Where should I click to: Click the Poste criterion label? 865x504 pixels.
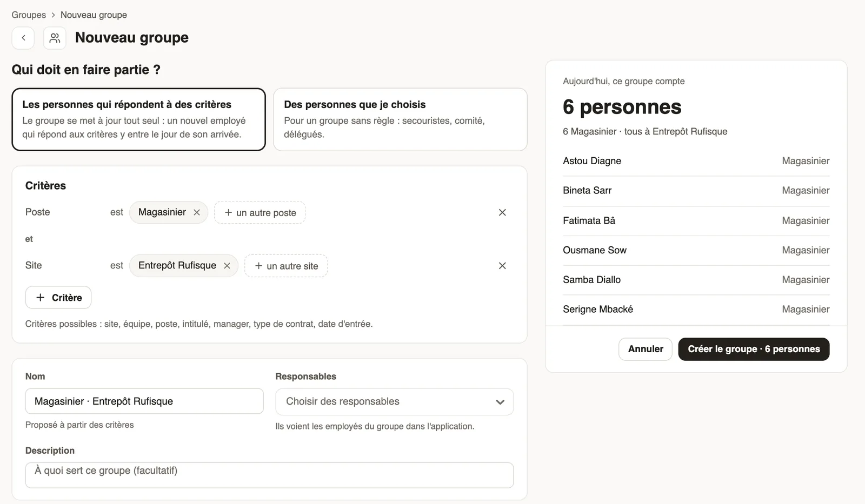[x=37, y=212]
